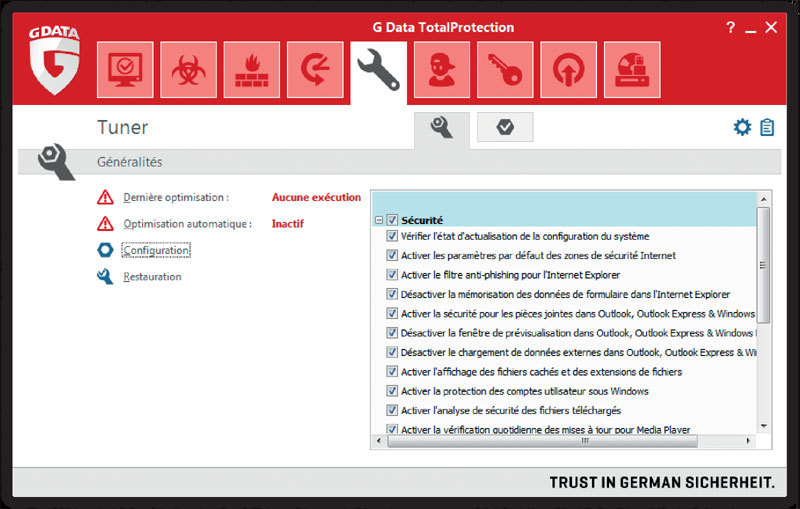This screenshot has height=509, width=800.
Task: Open the firewall brick-wall icon
Action: tap(252, 70)
